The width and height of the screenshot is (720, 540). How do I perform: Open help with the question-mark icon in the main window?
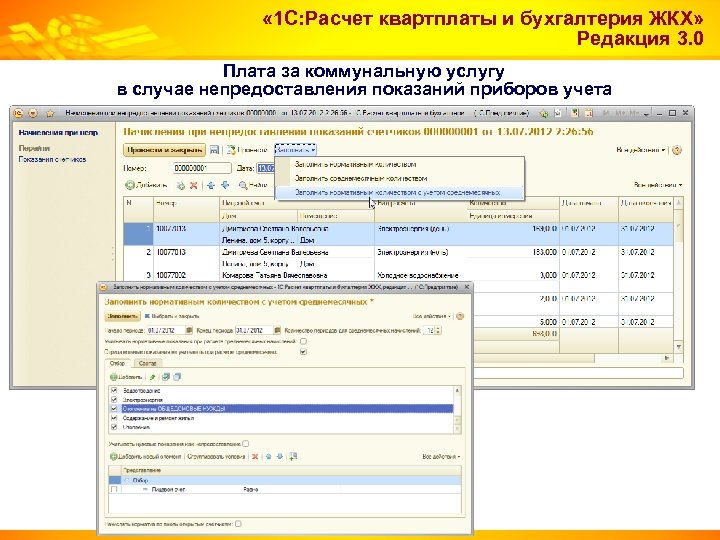(677, 150)
